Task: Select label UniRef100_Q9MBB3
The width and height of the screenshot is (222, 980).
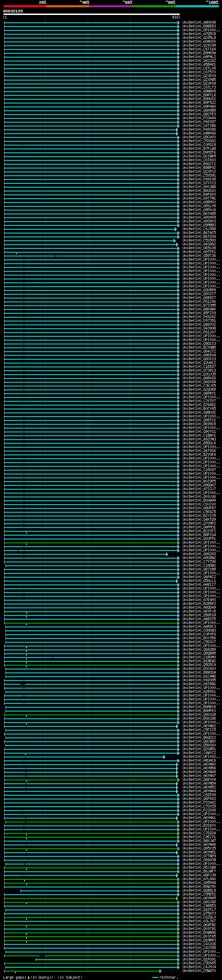Action: point(199,225)
